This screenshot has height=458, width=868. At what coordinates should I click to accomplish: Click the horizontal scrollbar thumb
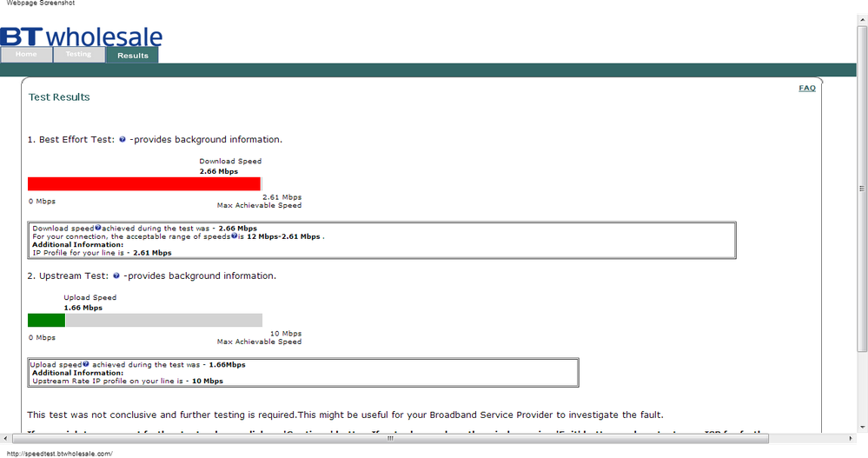390,438
